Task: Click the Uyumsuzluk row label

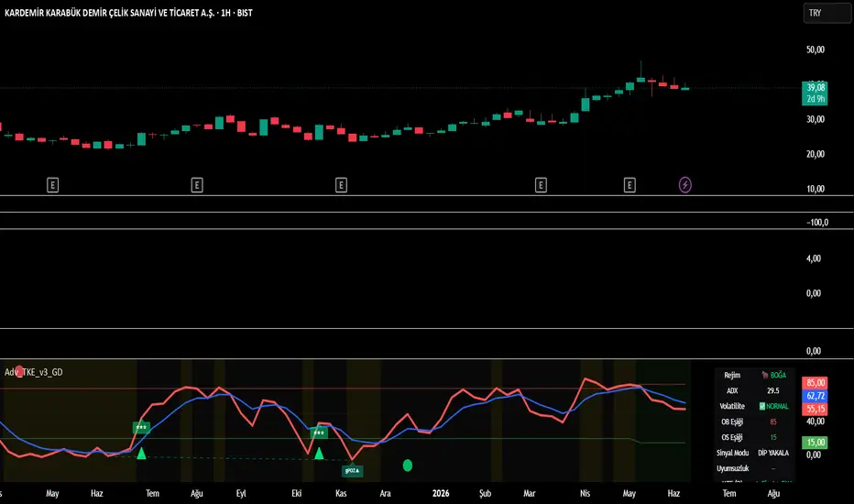Action: 732,468
